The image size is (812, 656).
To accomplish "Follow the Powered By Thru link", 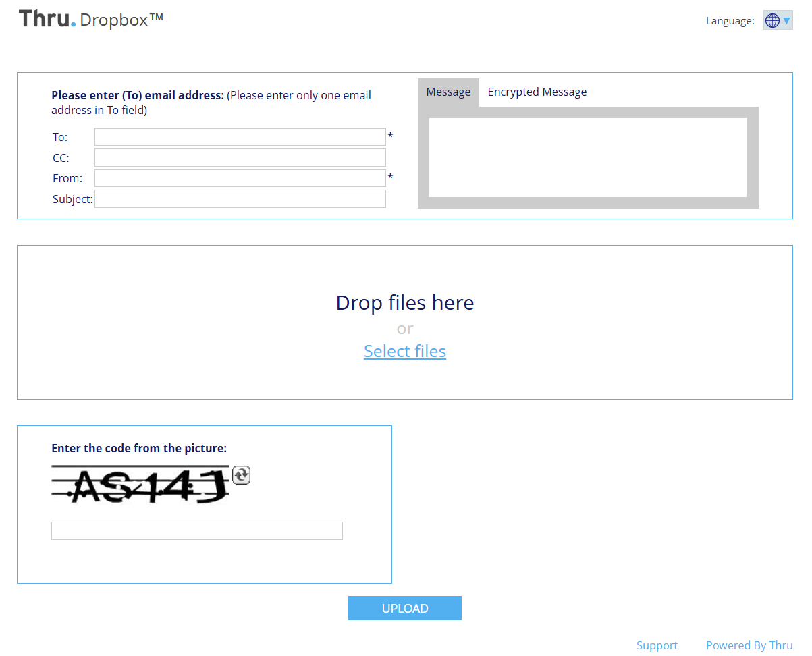I will tap(749, 645).
